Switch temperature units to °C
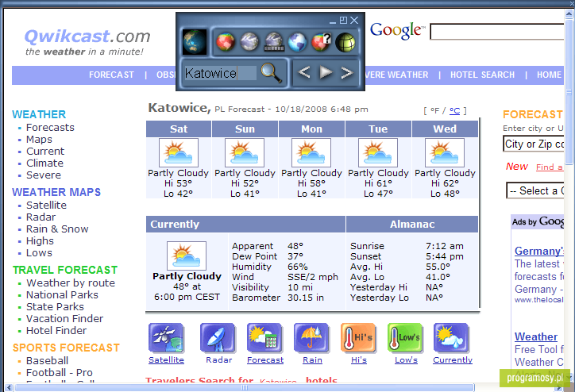The width and height of the screenshot is (575, 392). (x=455, y=110)
